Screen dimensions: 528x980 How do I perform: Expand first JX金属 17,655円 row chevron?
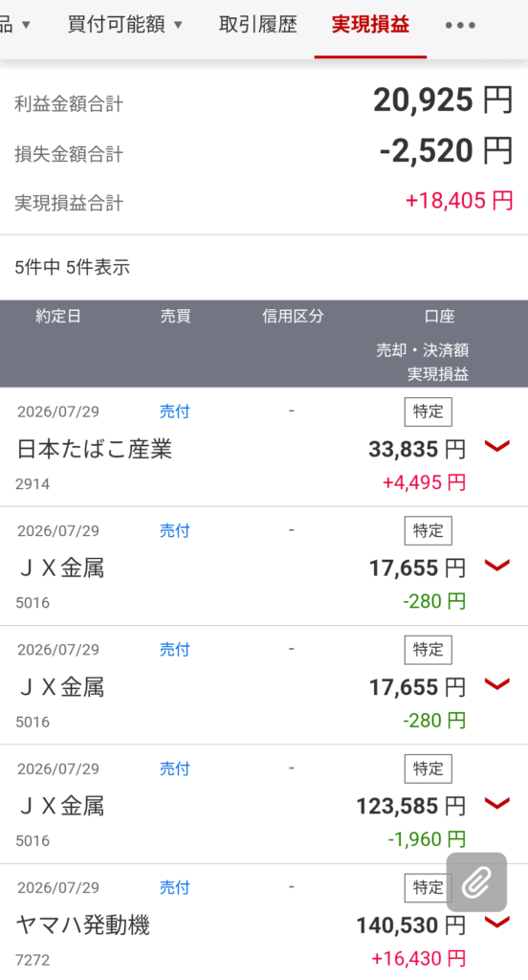pos(497,566)
